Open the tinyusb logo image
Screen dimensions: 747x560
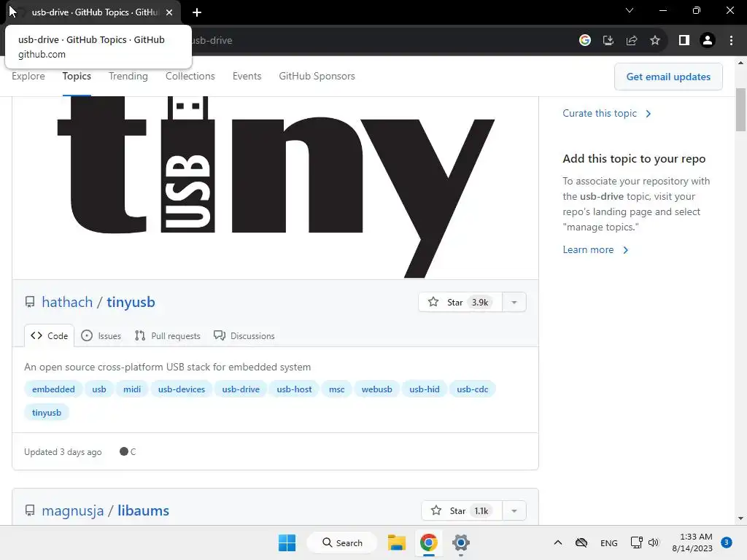pos(275,187)
